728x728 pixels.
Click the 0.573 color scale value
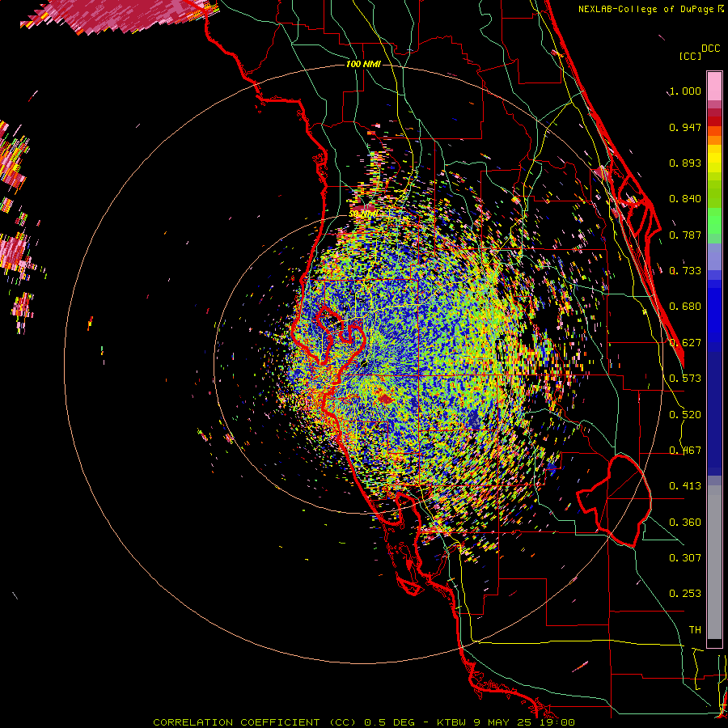tap(685, 379)
